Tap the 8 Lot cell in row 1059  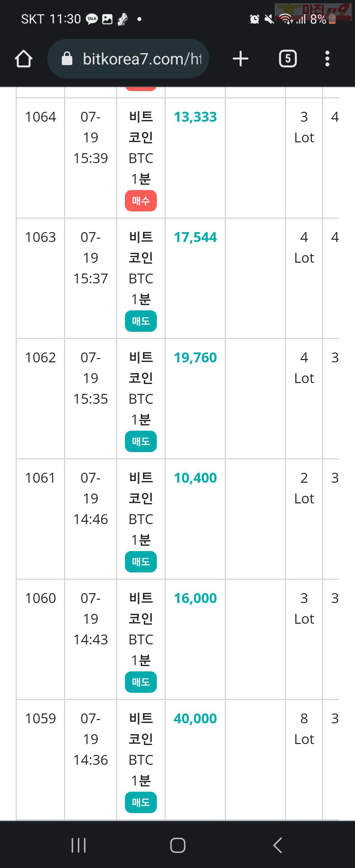tap(304, 729)
